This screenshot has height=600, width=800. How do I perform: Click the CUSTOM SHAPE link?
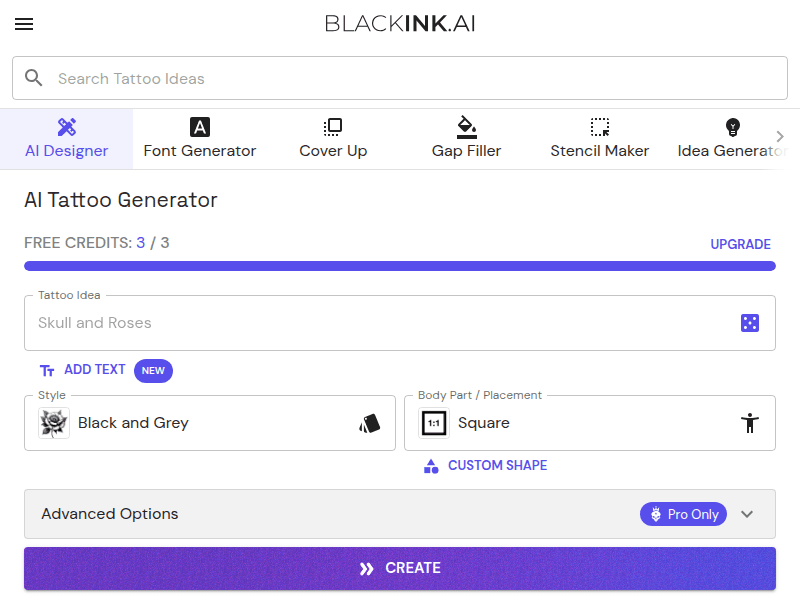tap(485, 465)
